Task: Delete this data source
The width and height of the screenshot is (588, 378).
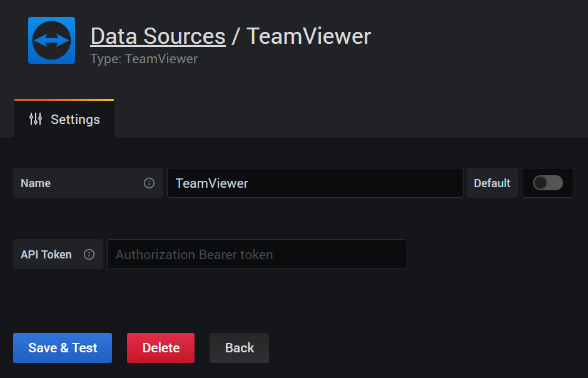Action: 161,347
